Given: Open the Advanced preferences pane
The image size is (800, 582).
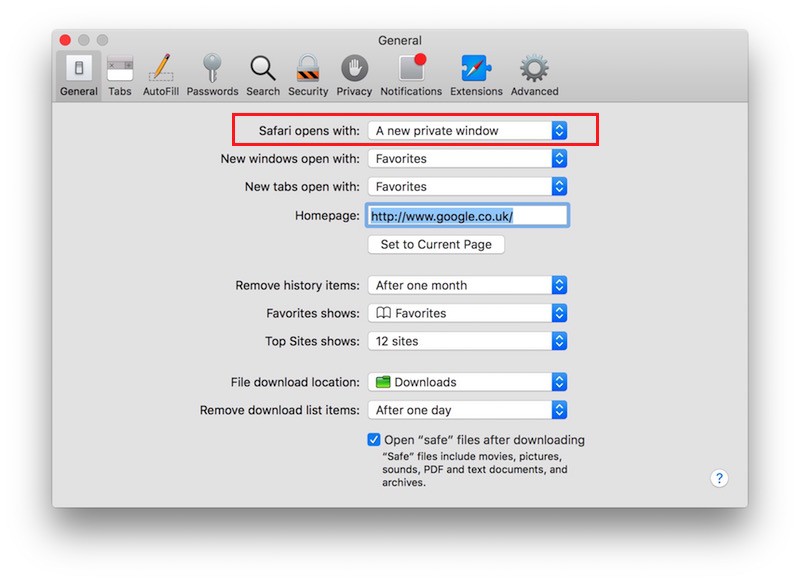Looking at the screenshot, I should (534, 75).
